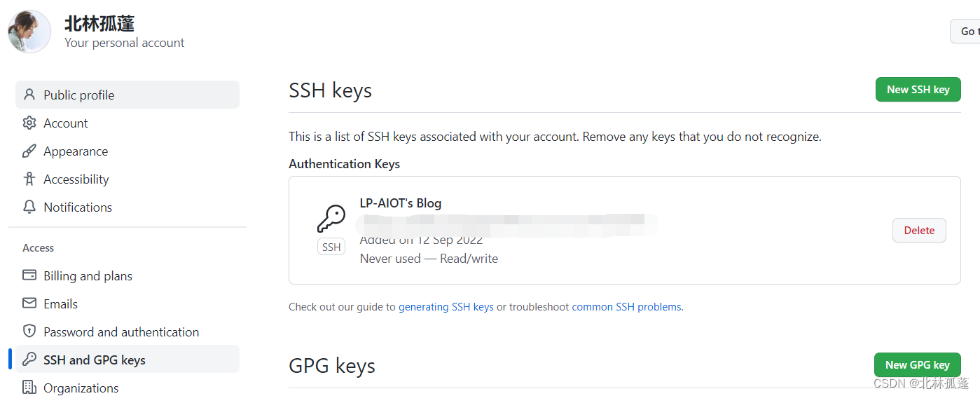Click the building icon for Organizations

(29, 388)
